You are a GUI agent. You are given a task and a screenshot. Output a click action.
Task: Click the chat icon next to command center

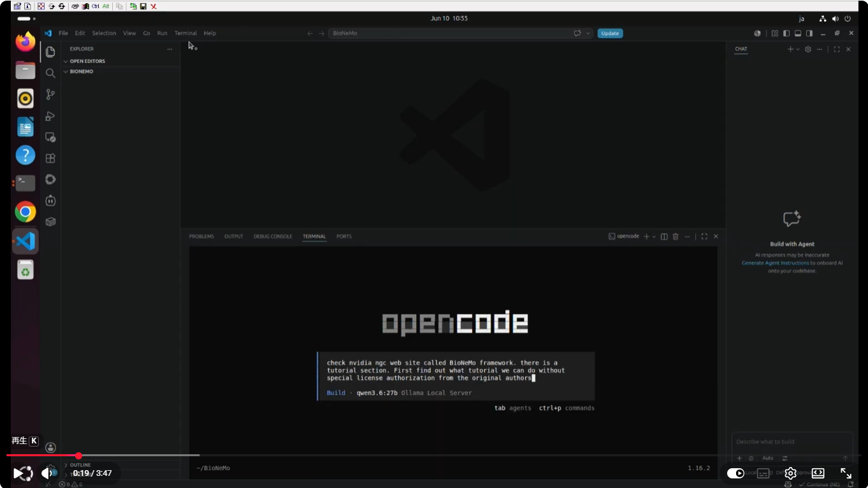tap(577, 33)
